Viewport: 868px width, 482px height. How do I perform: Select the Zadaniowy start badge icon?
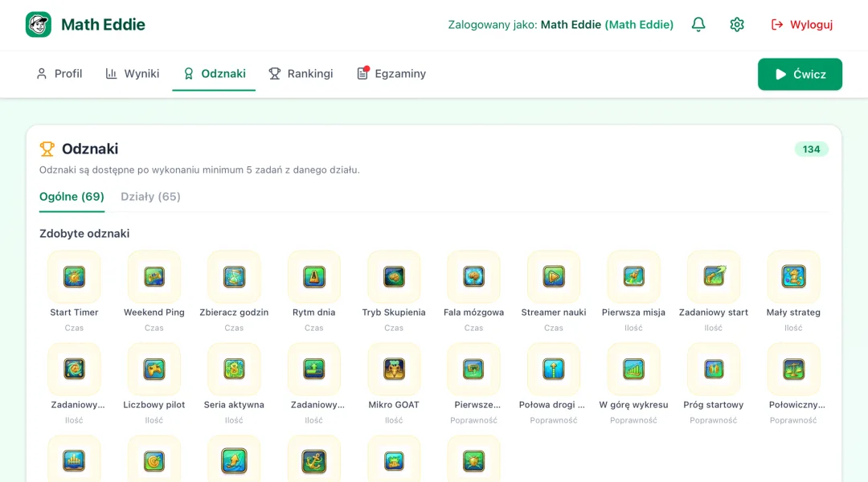click(714, 276)
